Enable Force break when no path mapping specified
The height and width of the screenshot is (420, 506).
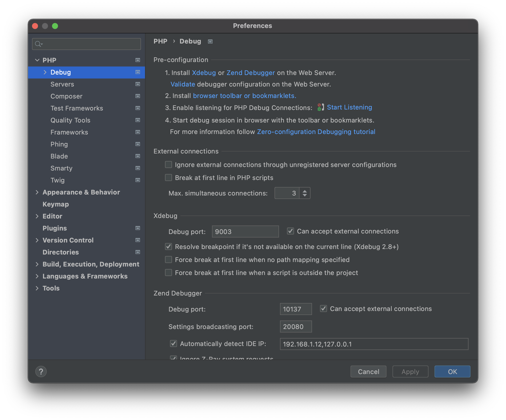click(x=168, y=259)
